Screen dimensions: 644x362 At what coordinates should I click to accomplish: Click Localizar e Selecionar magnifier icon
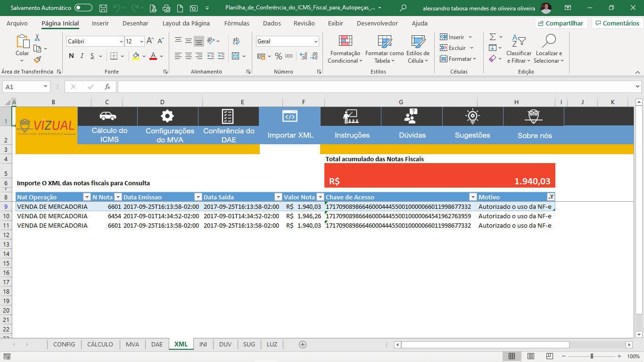click(548, 41)
